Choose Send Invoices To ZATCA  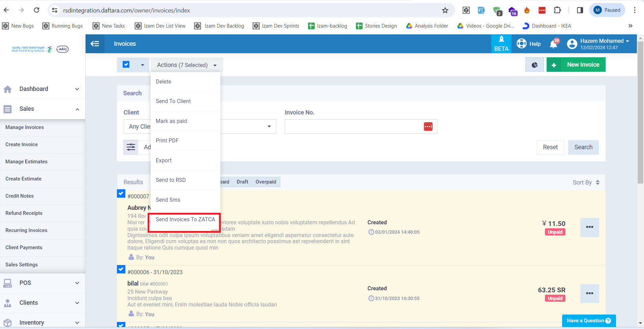pos(185,220)
